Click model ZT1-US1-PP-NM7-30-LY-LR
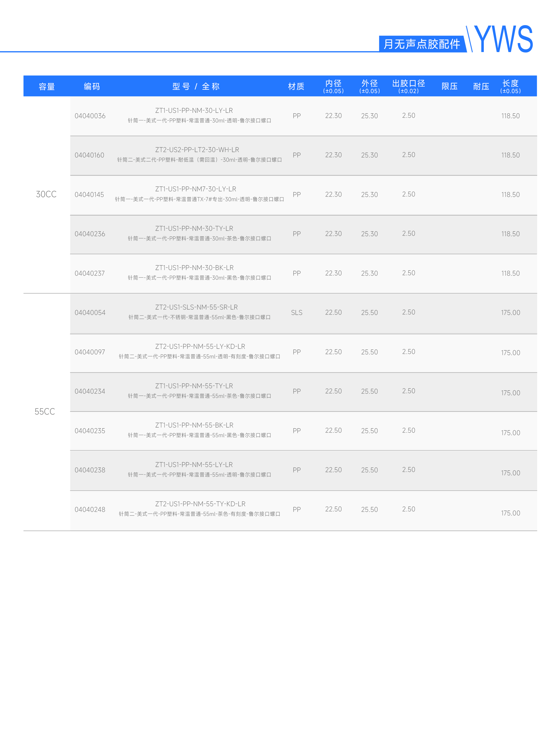560x755 pixels. click(195, 189)
